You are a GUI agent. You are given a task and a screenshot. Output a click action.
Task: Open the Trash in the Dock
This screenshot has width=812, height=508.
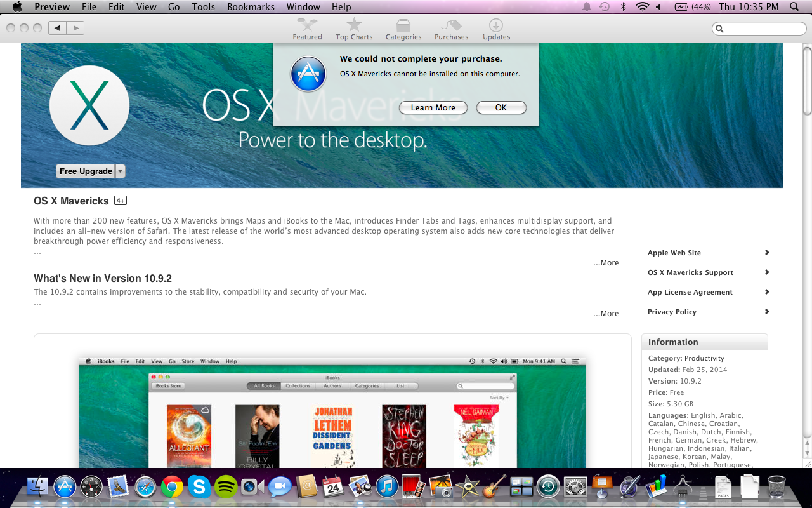click(776, 487)
